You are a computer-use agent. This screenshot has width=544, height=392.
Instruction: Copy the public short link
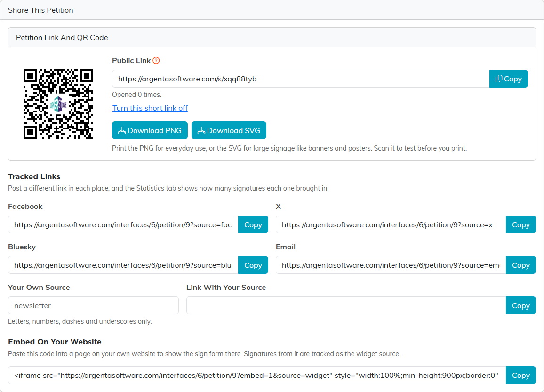click(508, 79)
